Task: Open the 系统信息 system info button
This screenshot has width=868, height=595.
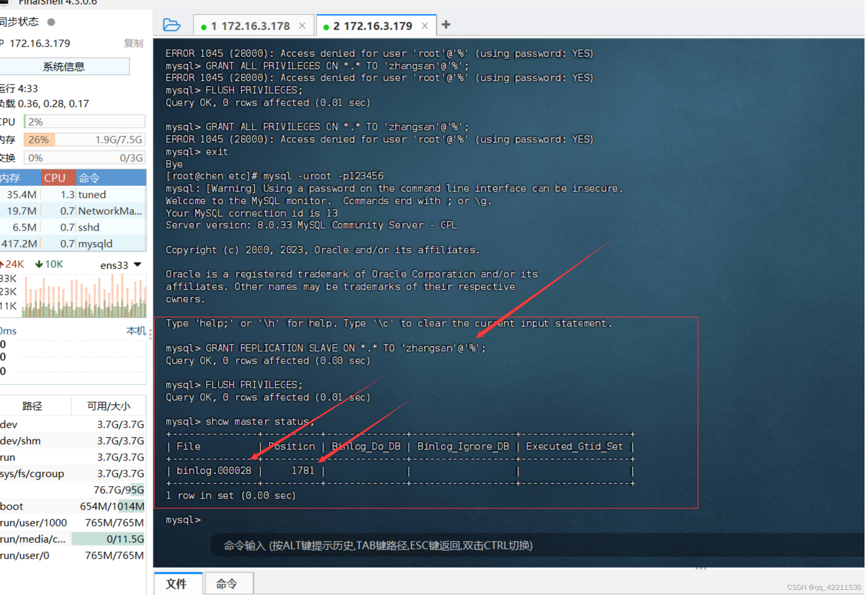Action: tap(64, 67)
